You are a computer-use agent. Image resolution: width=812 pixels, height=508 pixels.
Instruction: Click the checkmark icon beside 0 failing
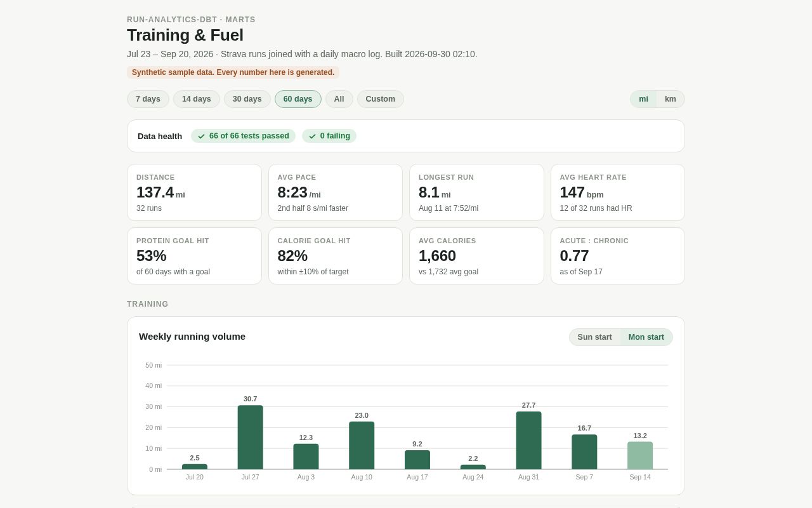[312, 136]
